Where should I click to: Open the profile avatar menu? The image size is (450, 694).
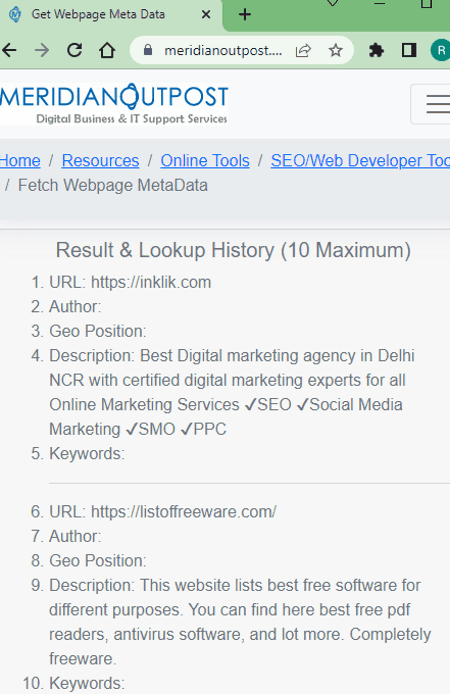(x=440, y=50)
